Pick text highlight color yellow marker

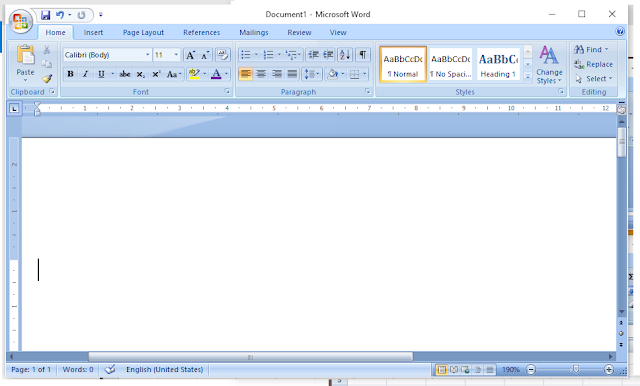[194, 74]
